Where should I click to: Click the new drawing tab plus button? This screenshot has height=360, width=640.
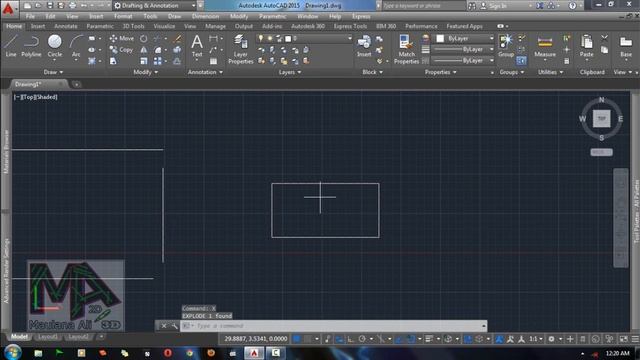click(76, 84)
